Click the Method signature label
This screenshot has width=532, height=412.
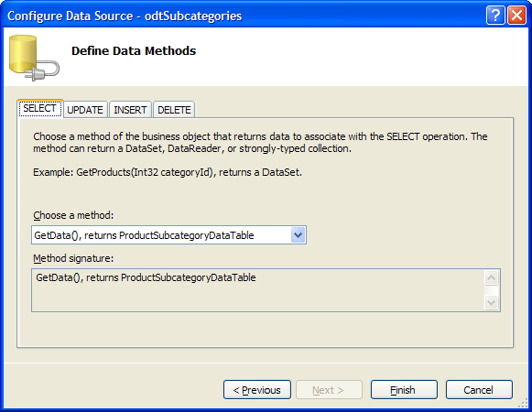click(73, 258)
